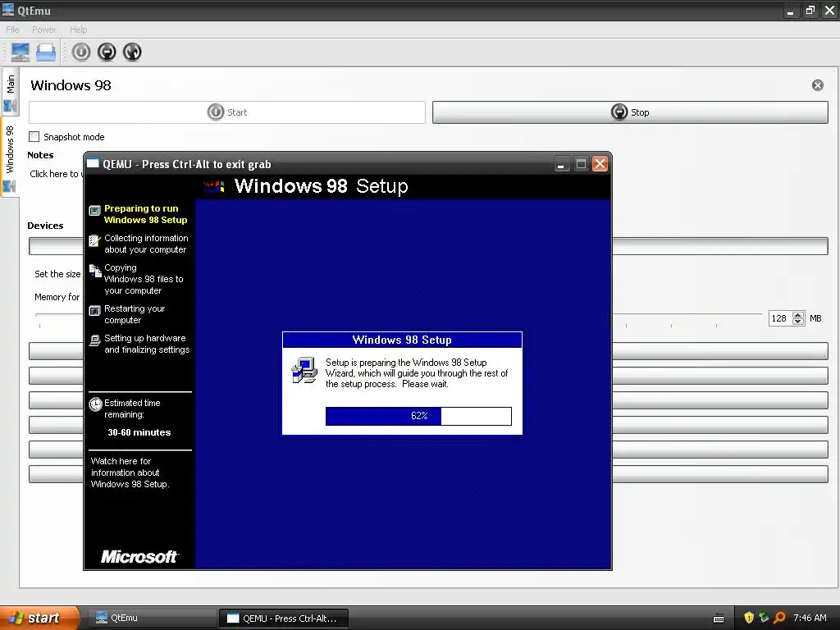Viewport: 840px width, 630px height.
Task: Expand the collapsible bar directly below Devices heading
Action: 428,246
